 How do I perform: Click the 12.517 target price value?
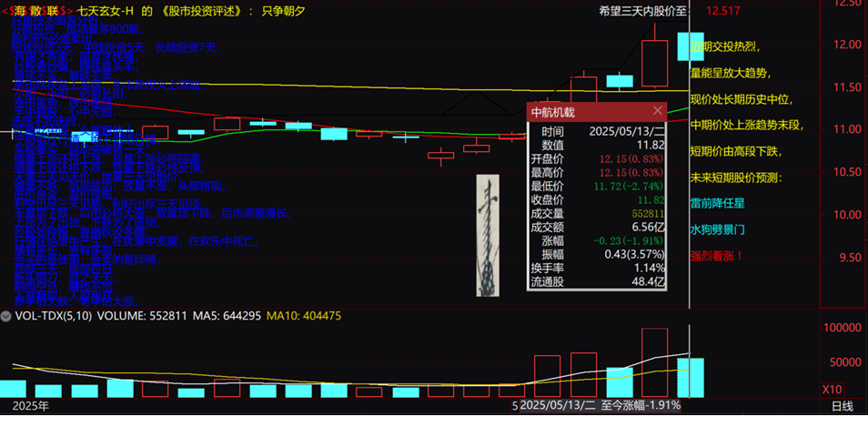pos(723,11)
